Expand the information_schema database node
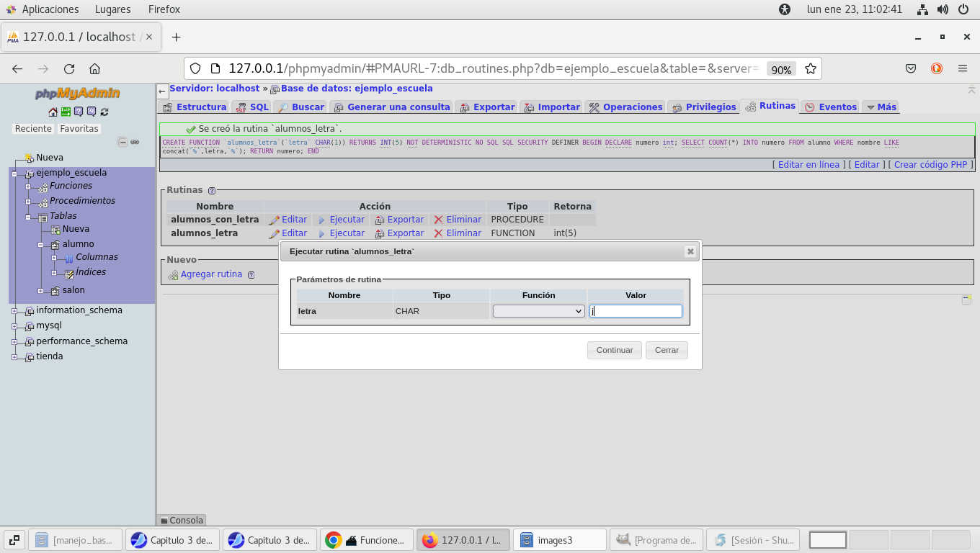Image resolution: width=980 pixels, height=553 pixels. pyautogui.click(x=14, y=311)
